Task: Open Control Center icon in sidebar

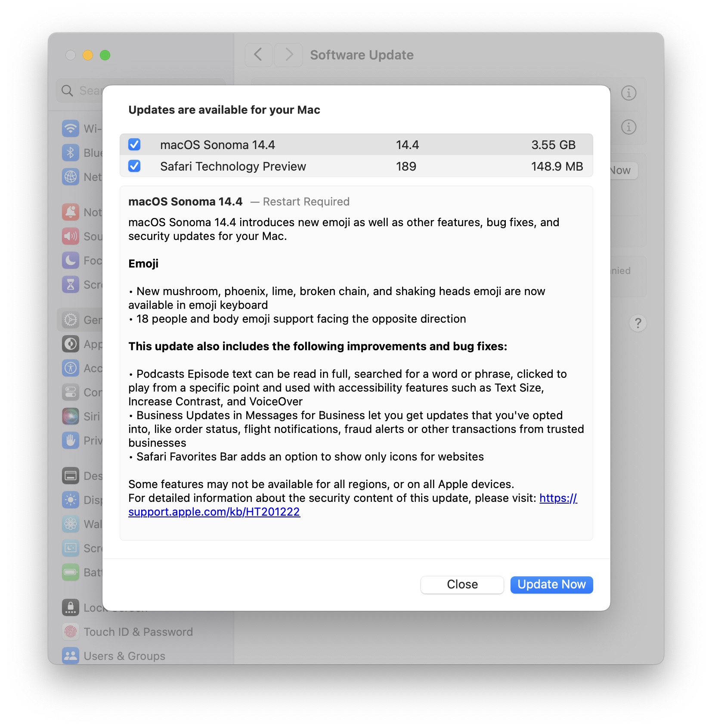Action: [x=71, y=392]
